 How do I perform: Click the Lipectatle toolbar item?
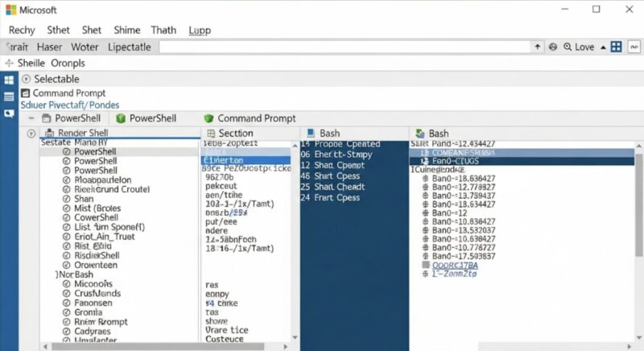point(130,47)
